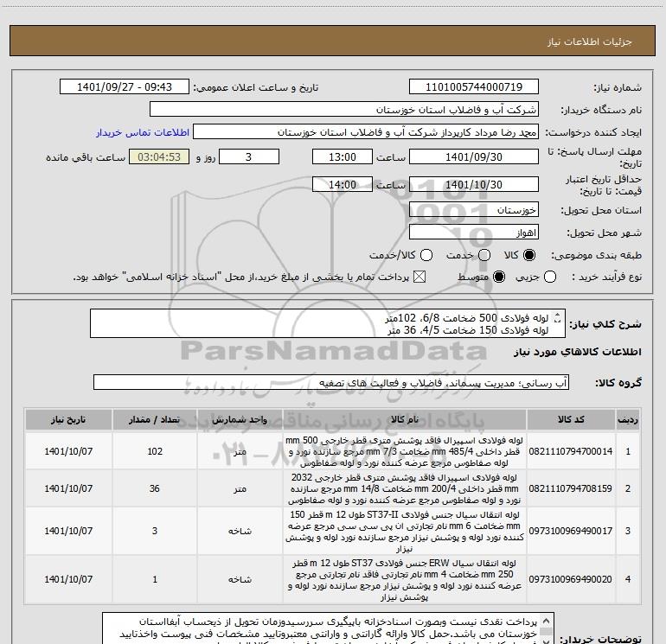The image size is (666, 644).
Task: Click row 4 product description cell
Action: (x=405, y=580)
